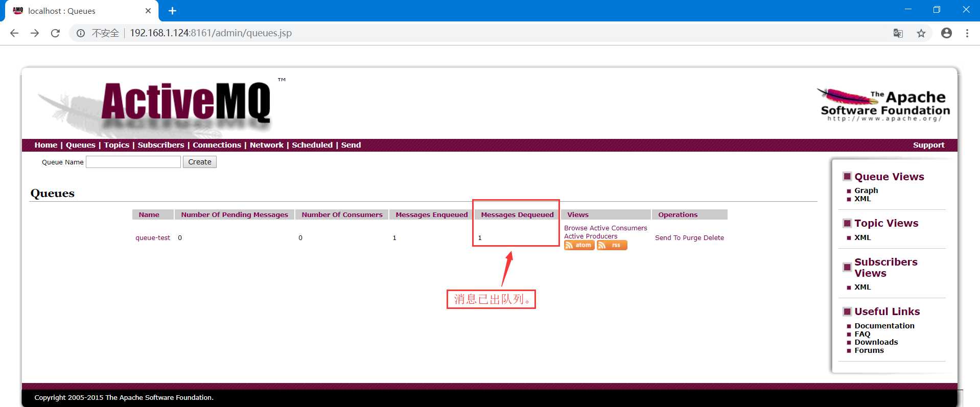Open Chrome three-dot menu
Image resolution: width=980 pixels, height=407 pixels.
tap(967, 33)
